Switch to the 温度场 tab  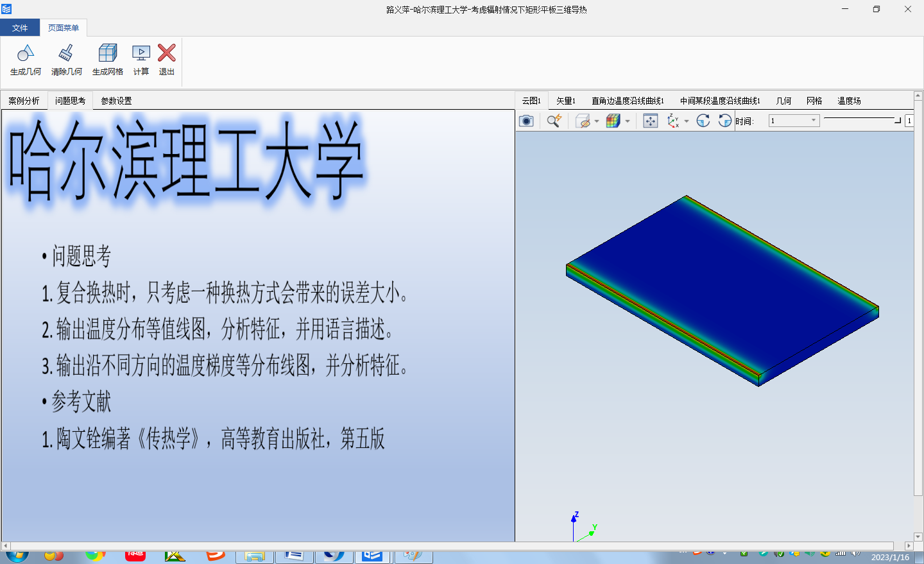coord(849,101)
